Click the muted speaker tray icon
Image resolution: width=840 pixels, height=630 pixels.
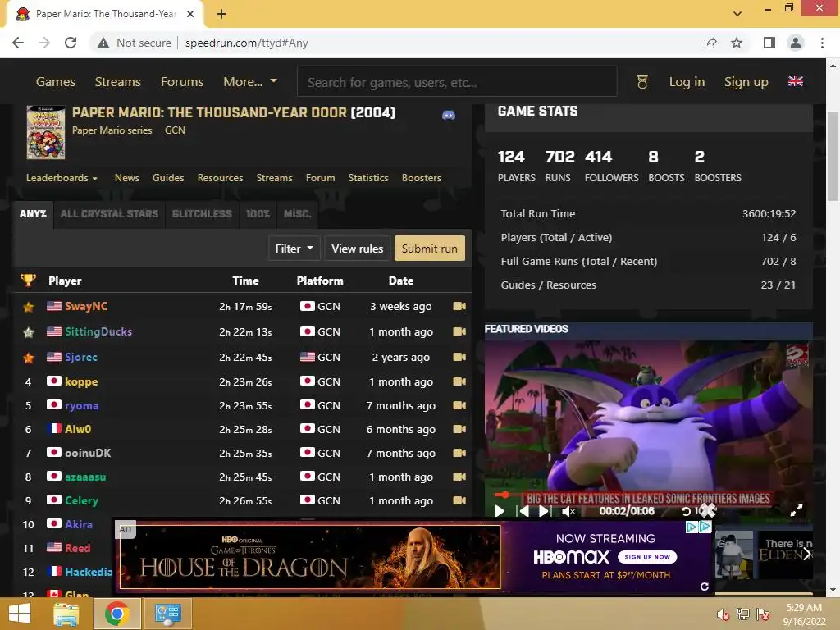coord(723,614)
